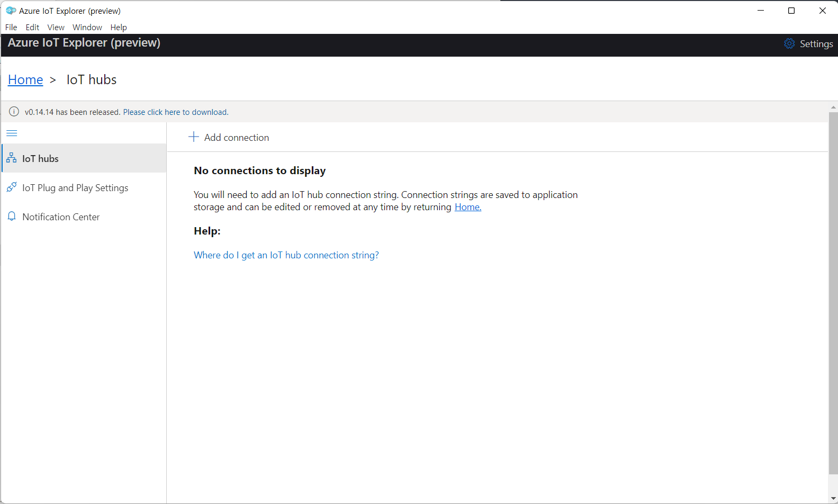Image resolution: width=838 pixels, height=504 pixels.
Task: Click the scrollbar down arrow
Action: point(833,499)
